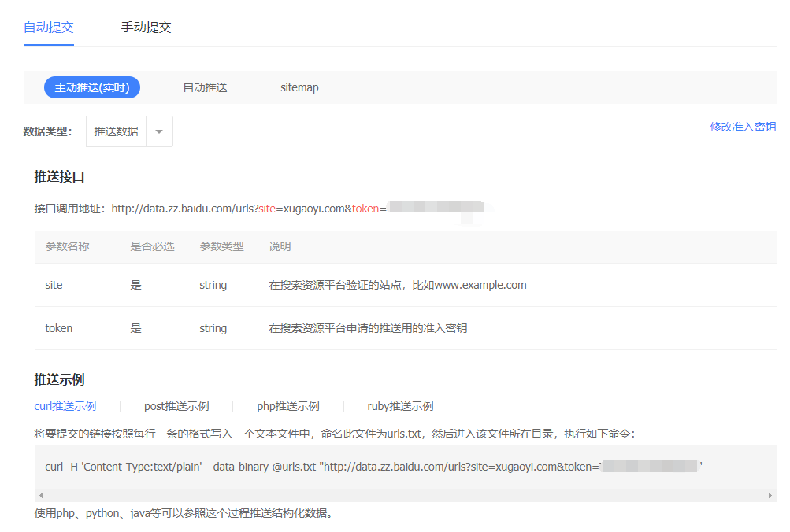Viewport: 790px width, 532px height.
Task: Click the horizontal scrollbar under the curl command
Action: coord(394,495)
